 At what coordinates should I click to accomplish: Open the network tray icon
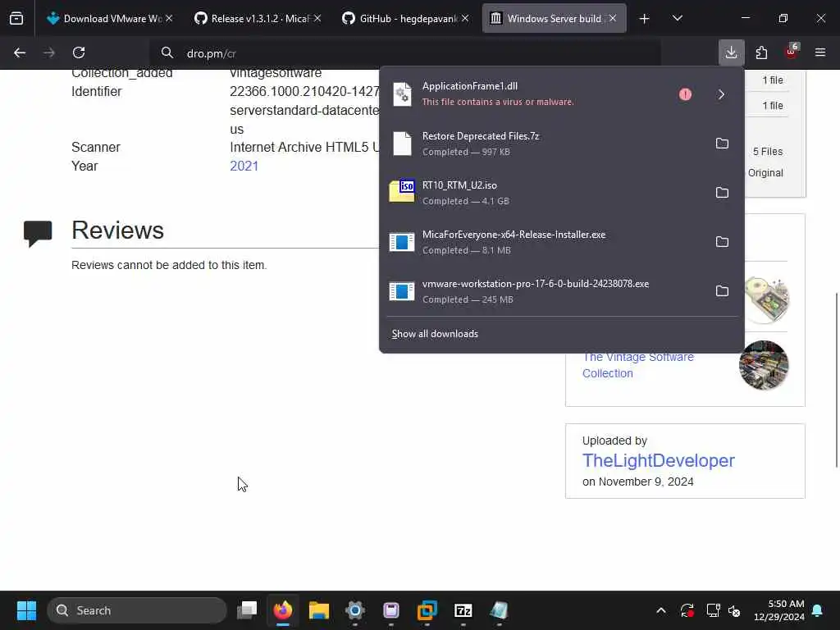tap(713, 610)
